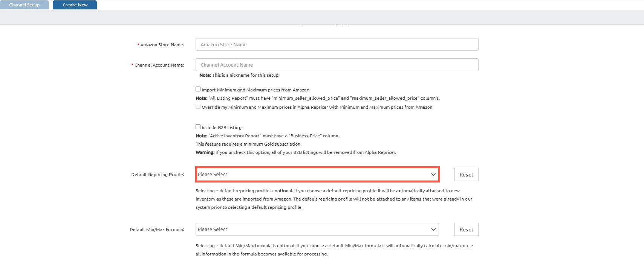This screenshot has width=644, height=260.
Task: Switch to the Channel Setup tab
Action: 24,5
